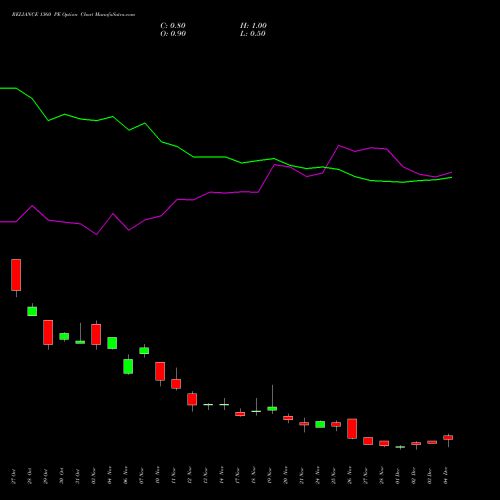Click the green candlestick for 28 Oct
Screen dimensions: 500x500
tap(32, 311)
